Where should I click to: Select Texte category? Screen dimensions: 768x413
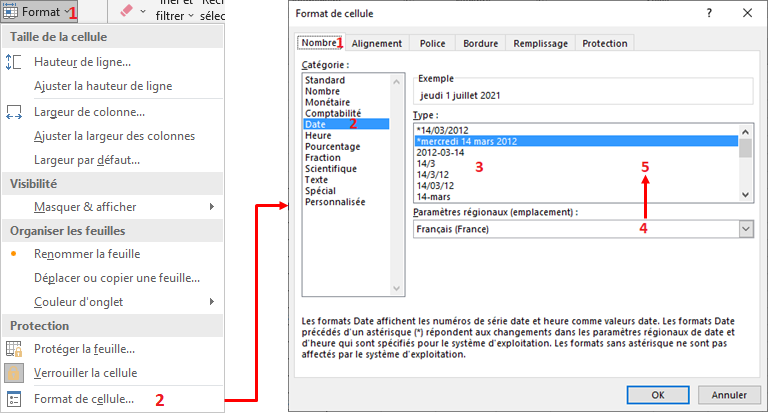point(346,179)
